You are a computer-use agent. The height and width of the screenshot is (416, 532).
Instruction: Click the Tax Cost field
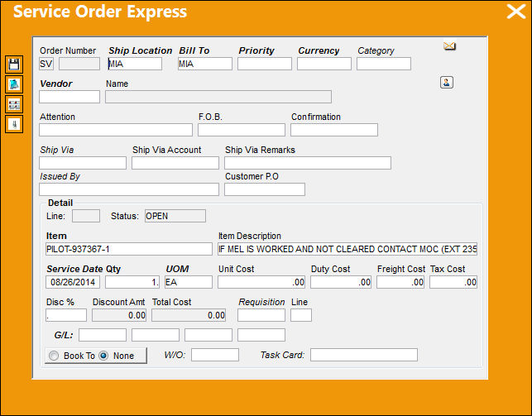[453, 282]
